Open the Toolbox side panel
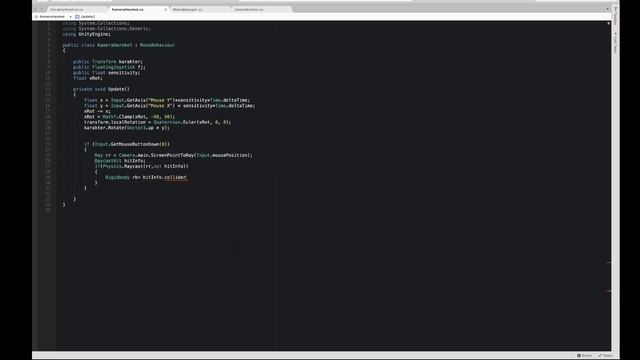The width and height of the screenshot is (640, 360). tap(616, 16)
